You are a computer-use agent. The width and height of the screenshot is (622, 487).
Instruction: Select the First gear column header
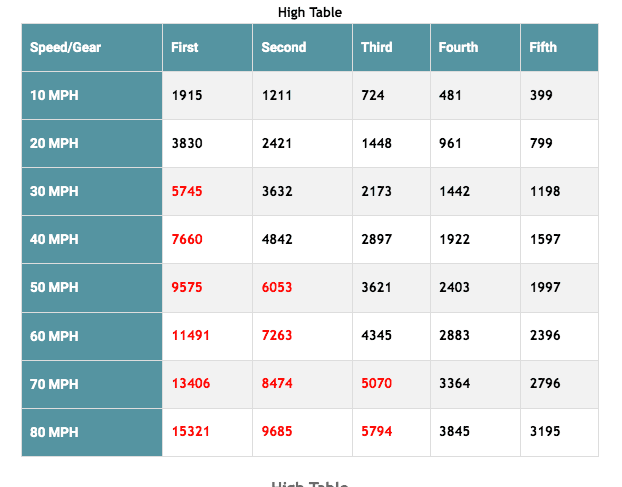click(207, 48)
